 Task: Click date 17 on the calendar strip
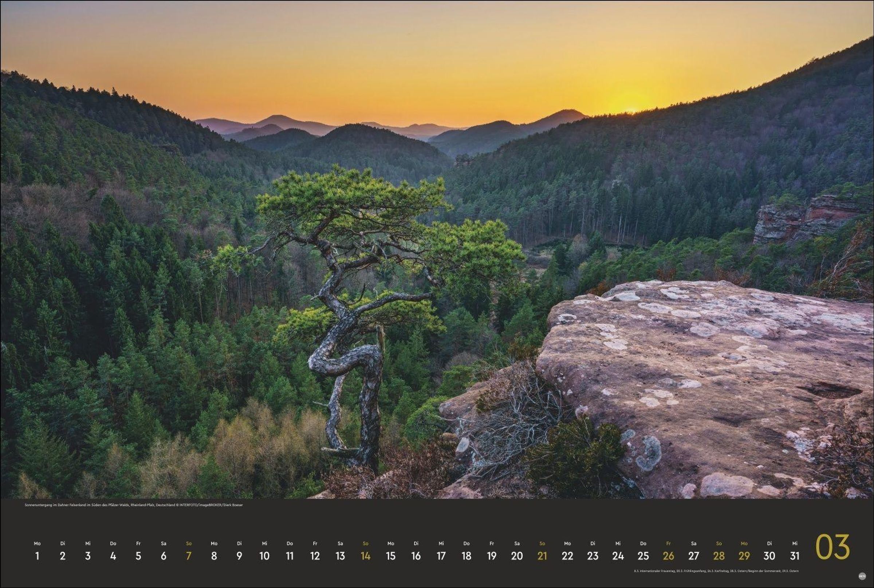coord(441,556)
